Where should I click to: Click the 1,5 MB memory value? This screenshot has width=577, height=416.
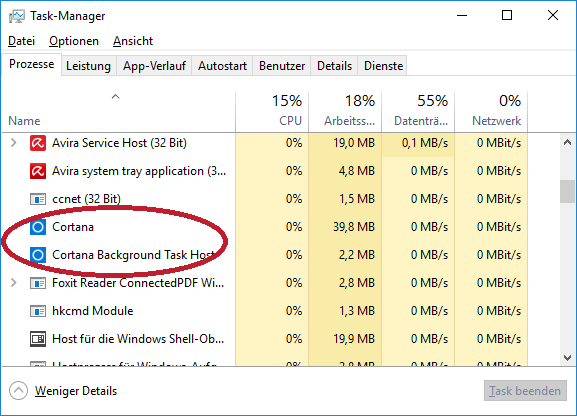357,199
